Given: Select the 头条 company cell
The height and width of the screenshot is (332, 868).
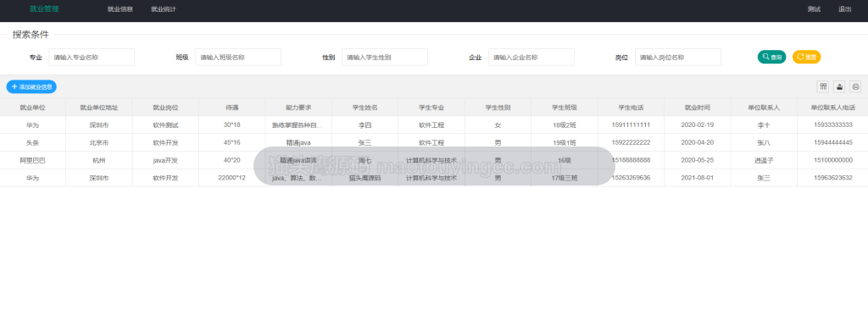Looking at the screenshot, I should click(x=33, y=143).
